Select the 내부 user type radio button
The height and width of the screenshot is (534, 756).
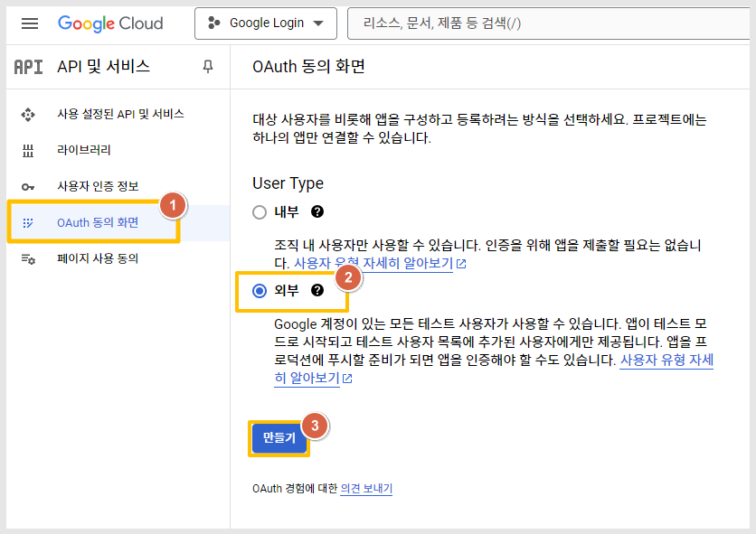(260, 212)
